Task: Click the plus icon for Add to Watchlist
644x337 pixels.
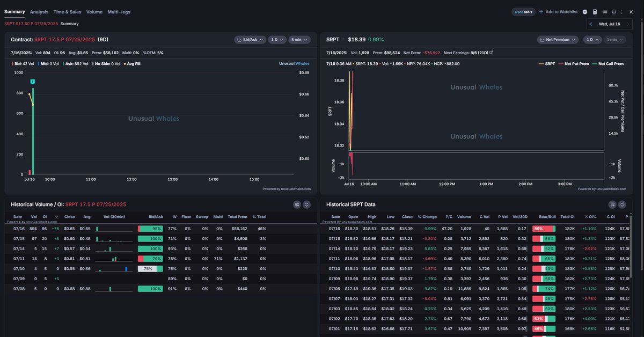Action: point(541,12)
